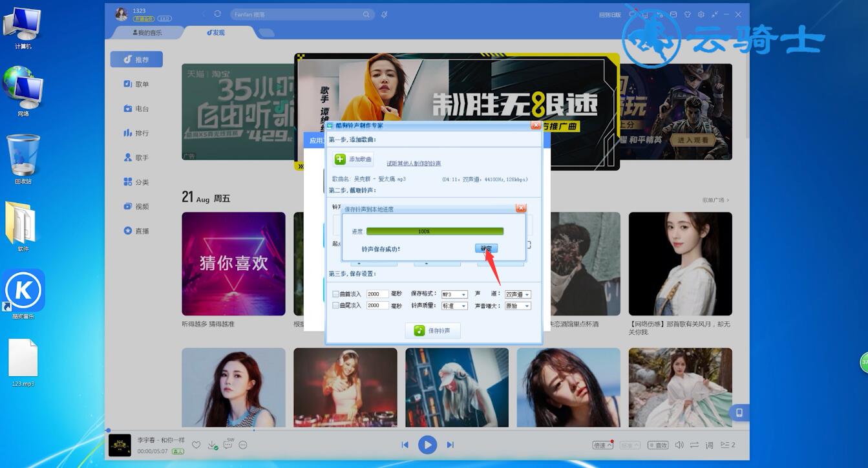
Task: Skip to the next track
Action: click(450, 445)
